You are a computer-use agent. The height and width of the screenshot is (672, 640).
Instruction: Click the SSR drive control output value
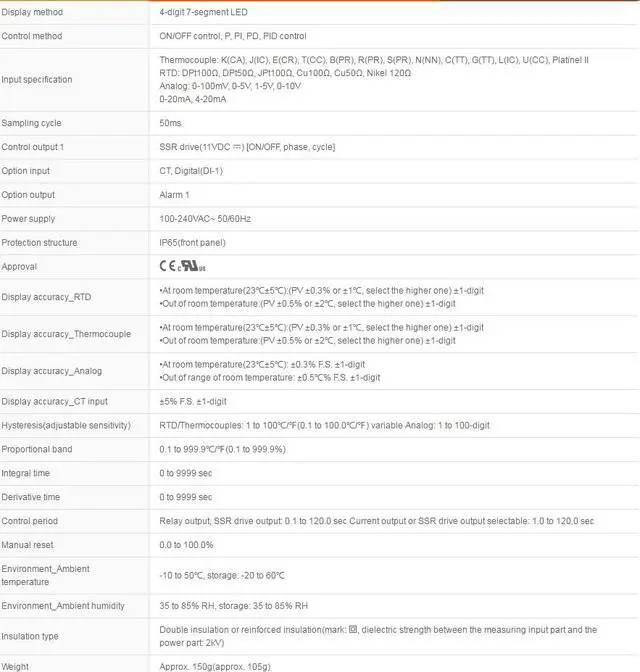tap(247, 147)
